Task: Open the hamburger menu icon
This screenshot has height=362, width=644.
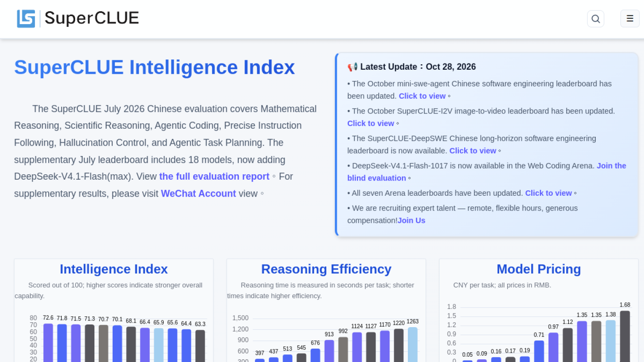Action: tap(630, 19)
